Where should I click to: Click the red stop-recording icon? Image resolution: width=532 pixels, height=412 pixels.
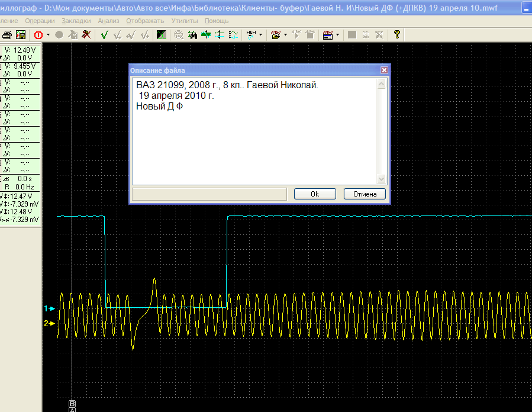pyautogui.click(x=38, y=34)
